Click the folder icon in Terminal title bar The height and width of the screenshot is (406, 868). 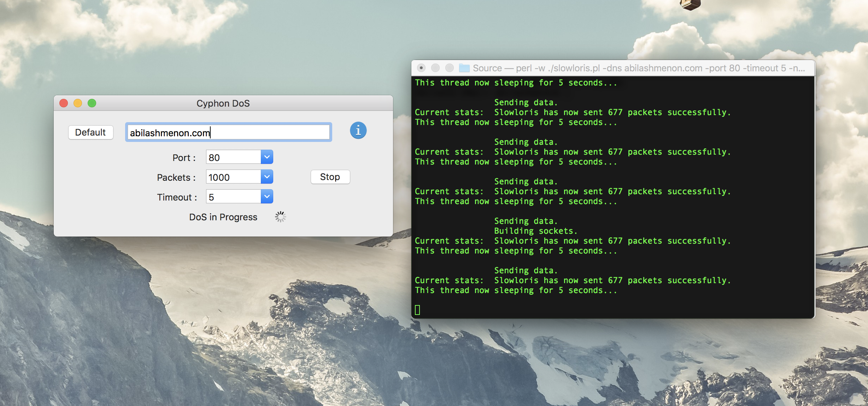[464, 68]
